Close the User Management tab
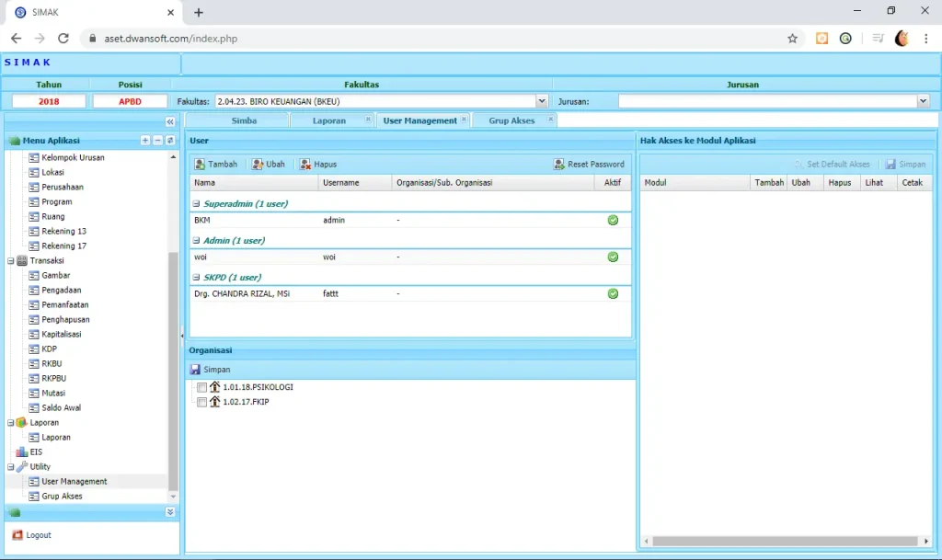This screenshot has width=942, height=560. [465, 119]
